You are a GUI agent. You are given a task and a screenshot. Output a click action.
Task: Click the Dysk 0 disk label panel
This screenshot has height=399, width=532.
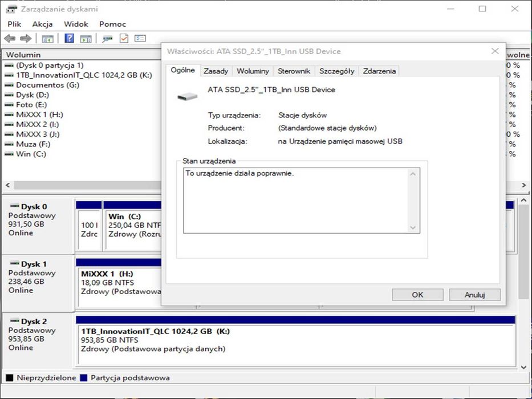tap(38, 226)
